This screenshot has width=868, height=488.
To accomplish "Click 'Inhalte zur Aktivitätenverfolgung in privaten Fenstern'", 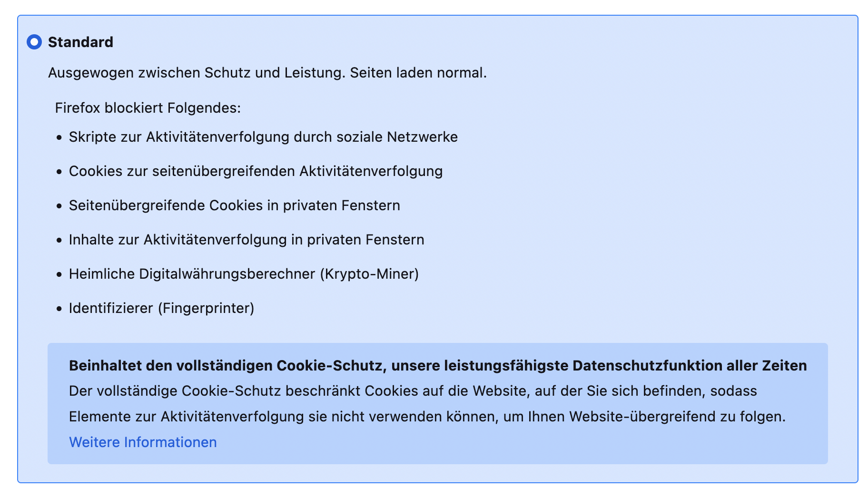I will tap(247, 240).
